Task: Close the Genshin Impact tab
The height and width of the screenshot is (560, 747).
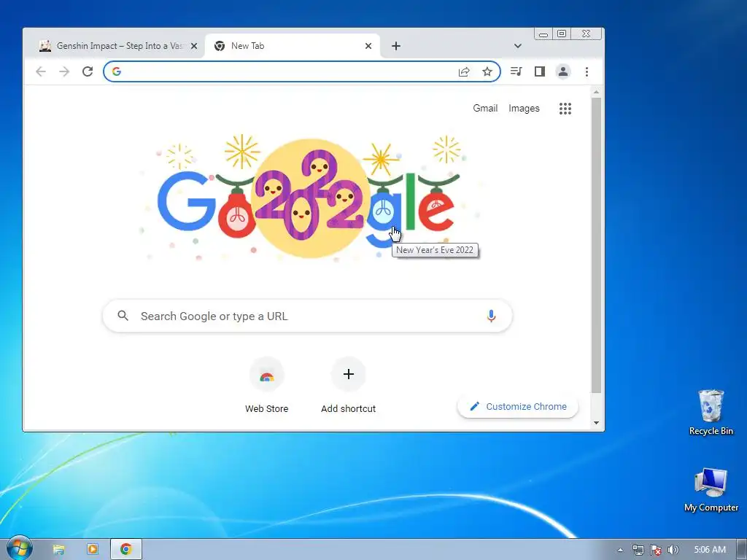Action: (194, 46)
